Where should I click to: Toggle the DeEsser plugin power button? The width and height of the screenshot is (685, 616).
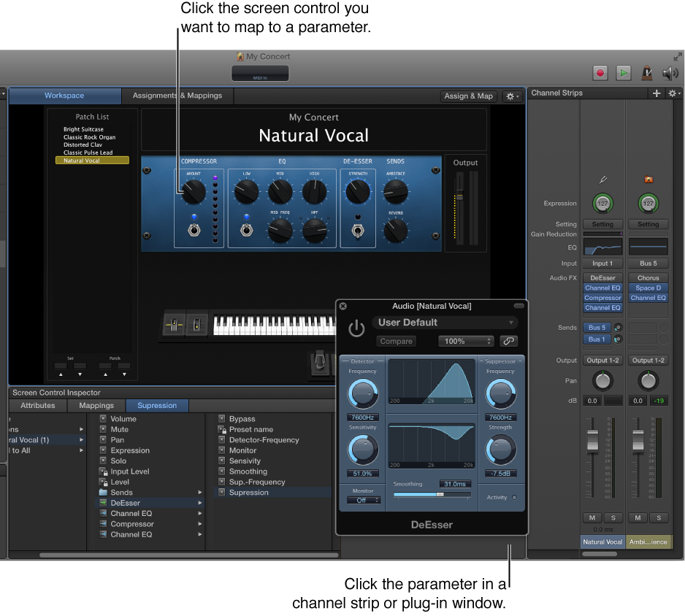tap(356, 328)
